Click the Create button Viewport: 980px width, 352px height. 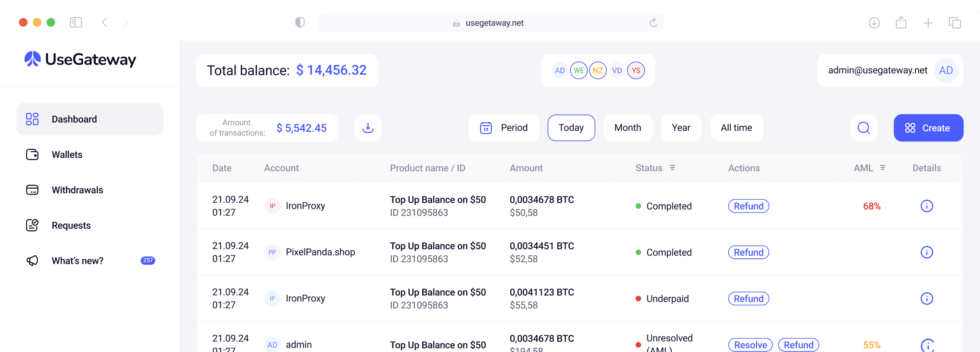coord(928,128)
